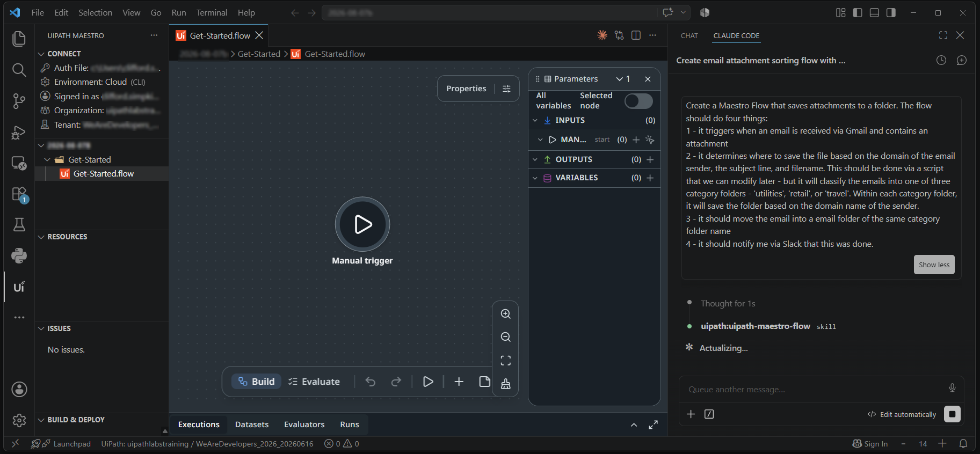Close the Parameters panel
The width and height of the screenshot is (980, 454).
(648, 79)
